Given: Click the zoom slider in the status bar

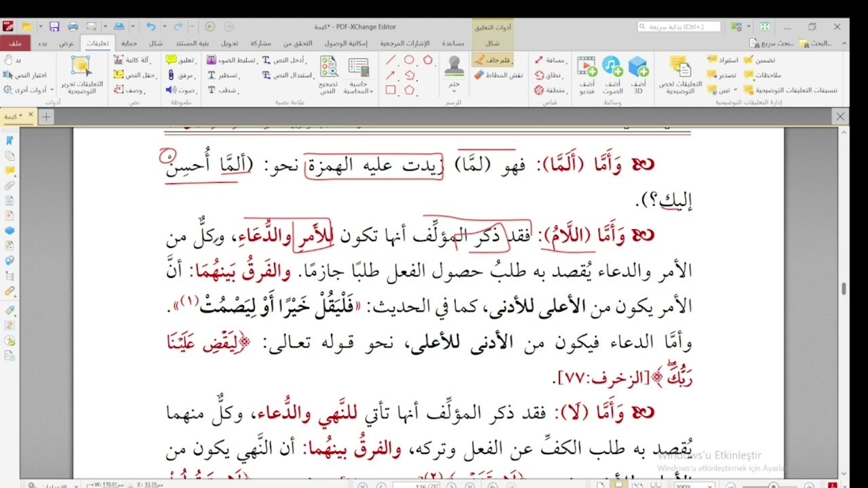Looking at the screenshot, I should click(774, 485).
